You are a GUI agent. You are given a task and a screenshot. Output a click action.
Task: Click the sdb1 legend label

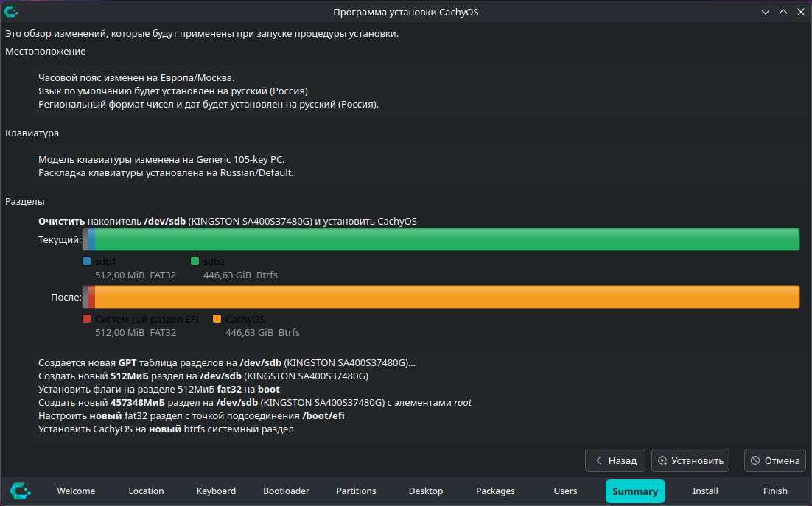(105, 261)
